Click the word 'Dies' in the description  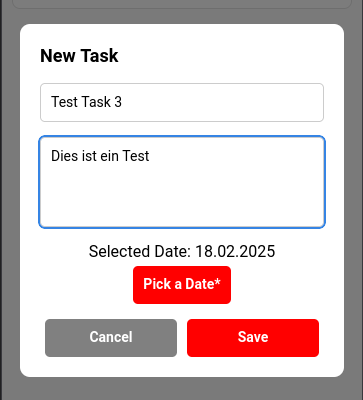click(x=60, y=156)
